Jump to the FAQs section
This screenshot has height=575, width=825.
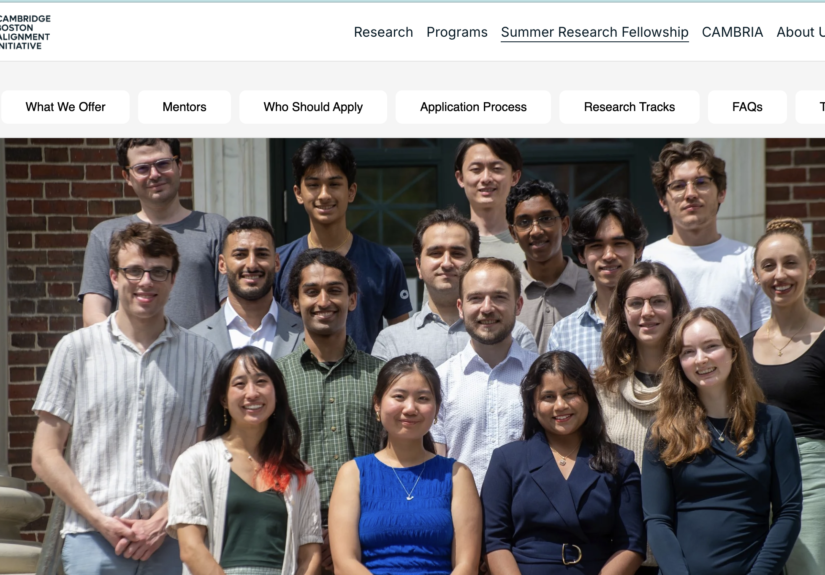(747, 107)
